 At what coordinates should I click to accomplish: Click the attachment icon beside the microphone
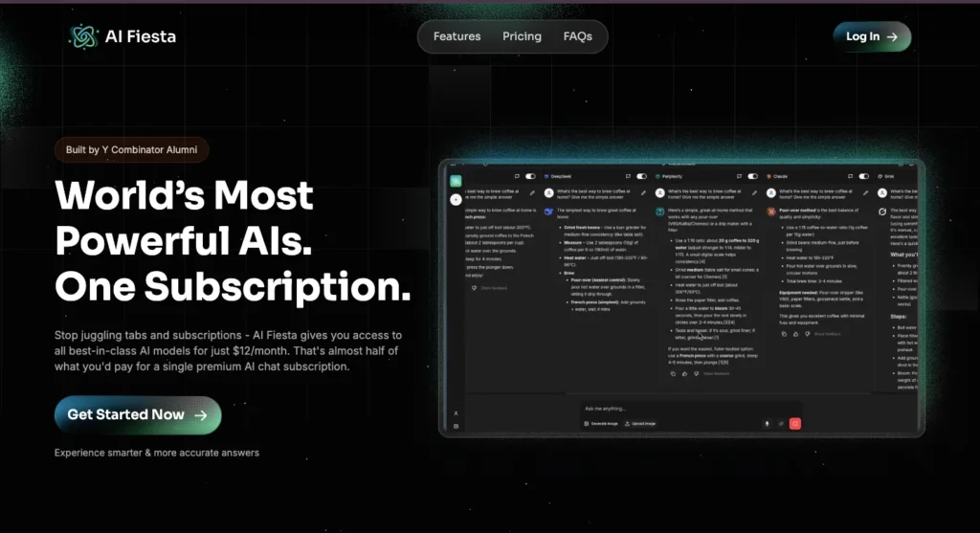pos(781,424)
